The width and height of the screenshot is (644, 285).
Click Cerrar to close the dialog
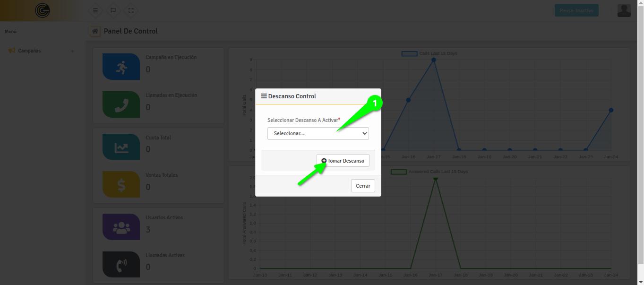363,186
